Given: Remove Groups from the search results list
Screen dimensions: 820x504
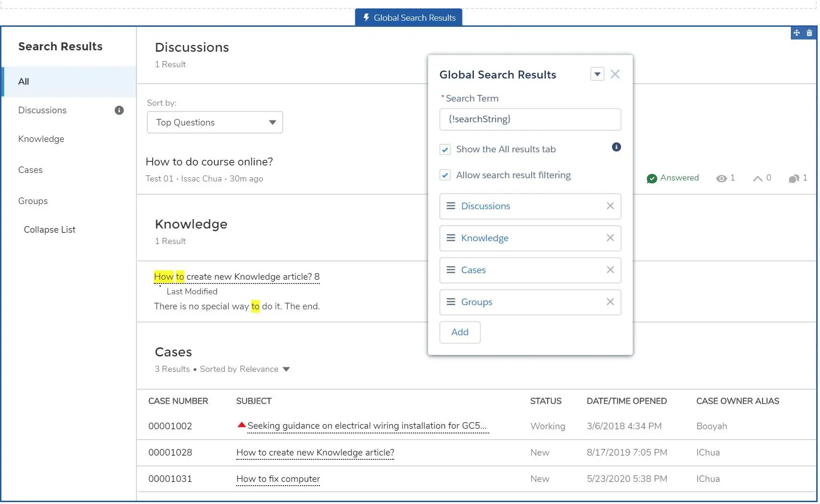Looking at the screenshot, I should click(610, 302).
